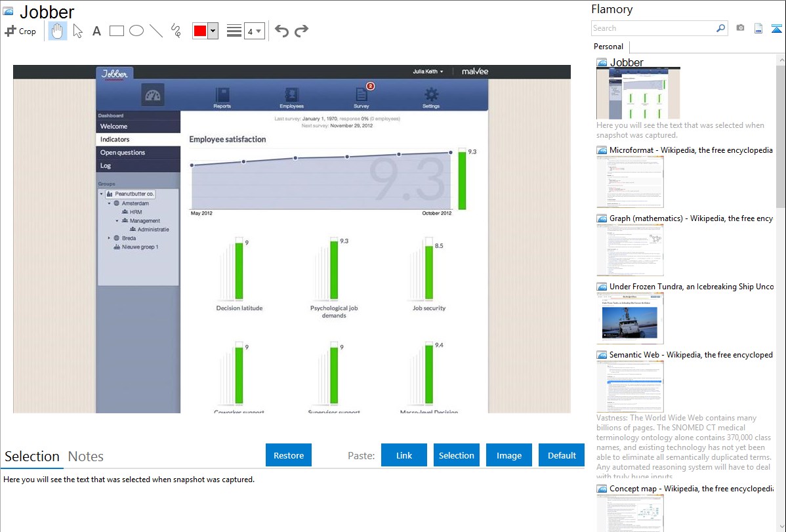Click the red color swatch
The image size is (786, 532).
[200, 31]
